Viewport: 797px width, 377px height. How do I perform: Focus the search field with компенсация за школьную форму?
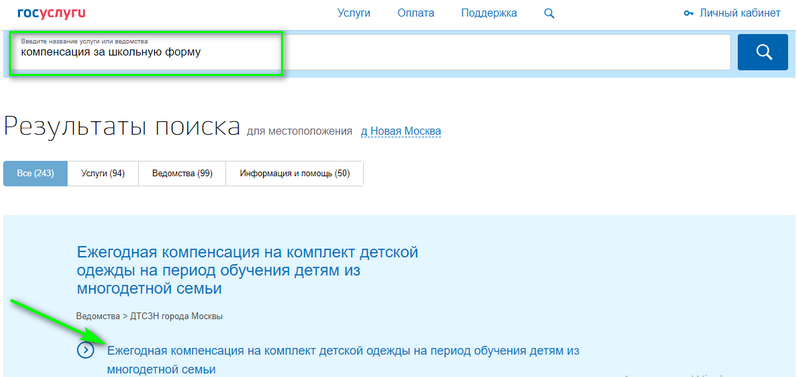pyautogui.click(x=371, y=52)
